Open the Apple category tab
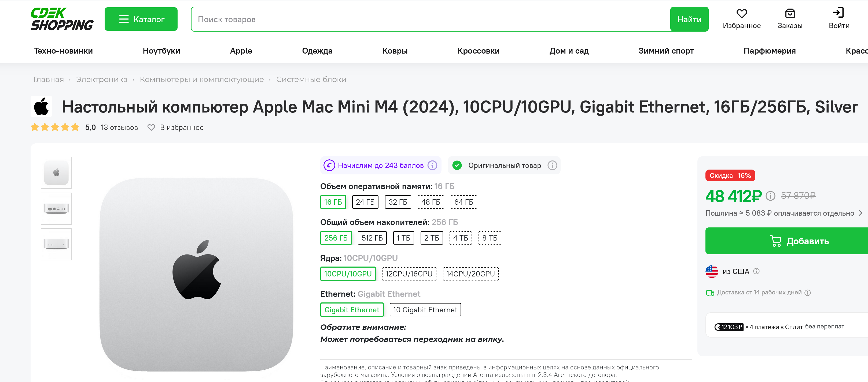The height and width of the screenshot is (382, 868). 241,51
